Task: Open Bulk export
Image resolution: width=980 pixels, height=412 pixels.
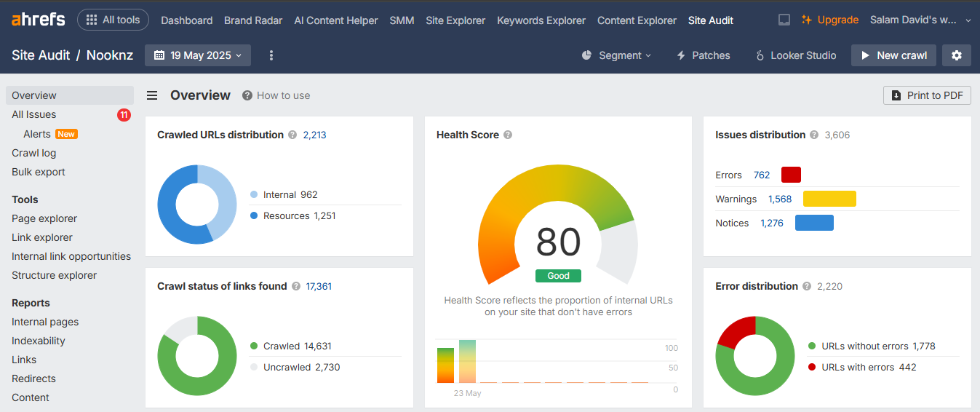Action: [39, 172]
